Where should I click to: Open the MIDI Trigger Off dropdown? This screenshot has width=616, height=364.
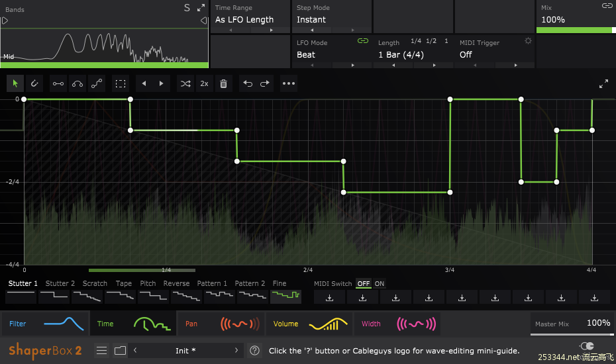click(x=466, y=55)
